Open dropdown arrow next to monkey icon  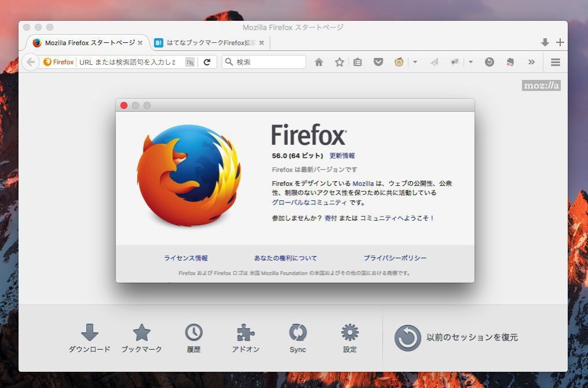point(415,62)
